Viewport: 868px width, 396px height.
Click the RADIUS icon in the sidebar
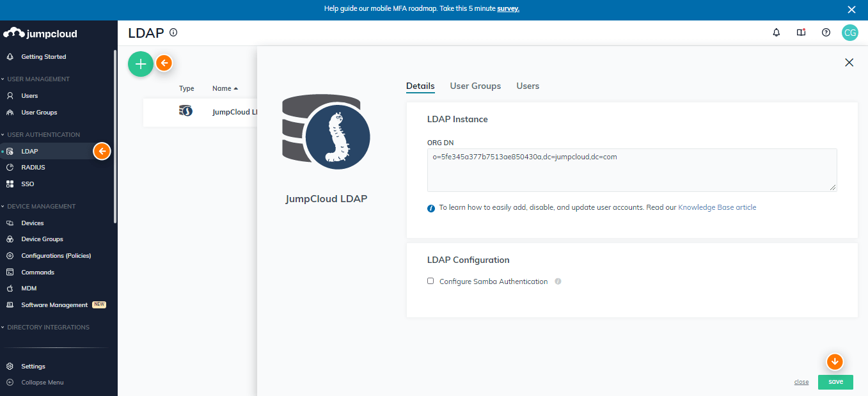pos(10,168)
